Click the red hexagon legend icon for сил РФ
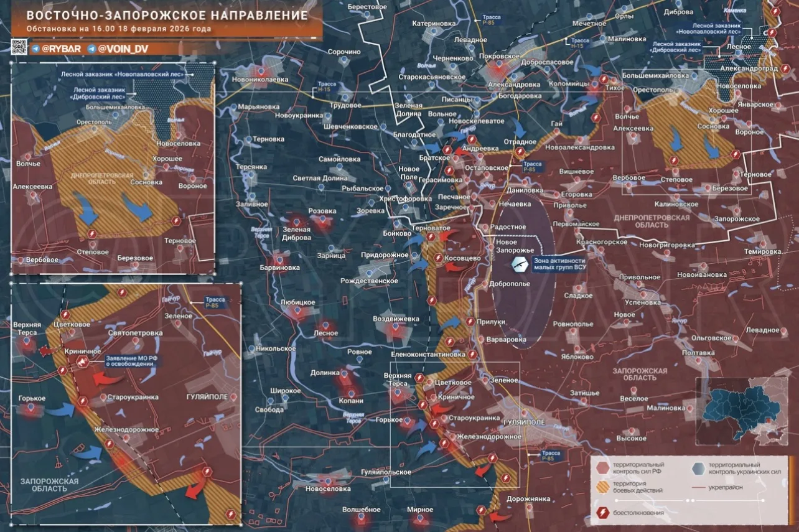799x532 pixels. click(x=602, y=468)
